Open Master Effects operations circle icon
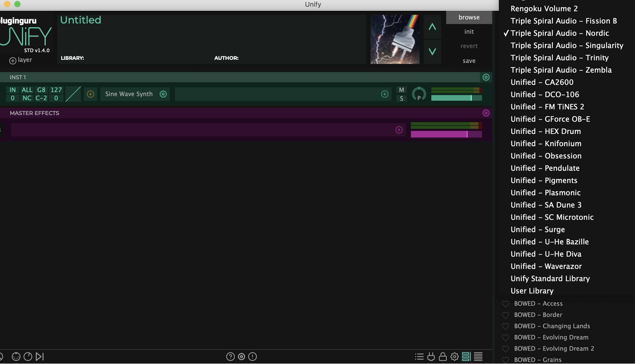 pyautogui.click(x=486, y=113)
